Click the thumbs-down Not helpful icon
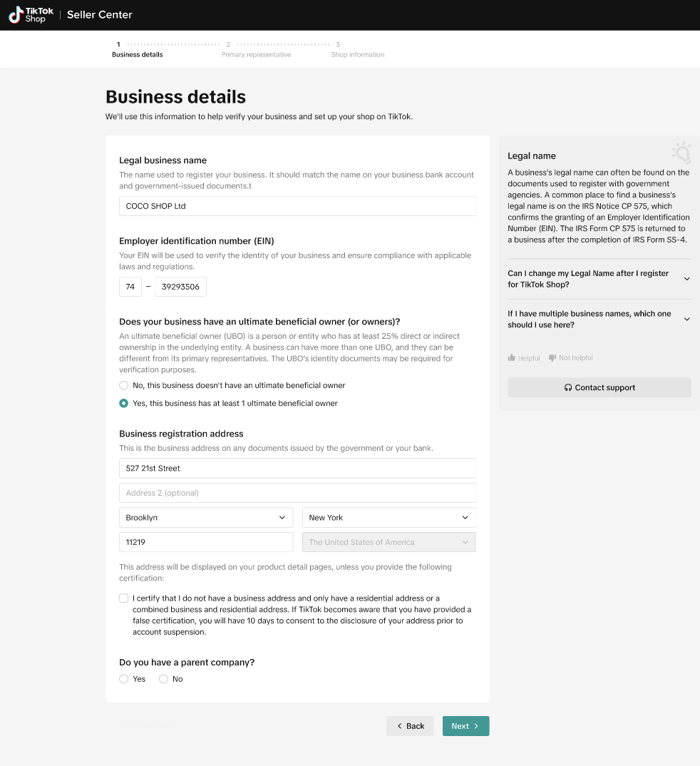This screenshot has height=766, width=700. (x=552, y=358)
